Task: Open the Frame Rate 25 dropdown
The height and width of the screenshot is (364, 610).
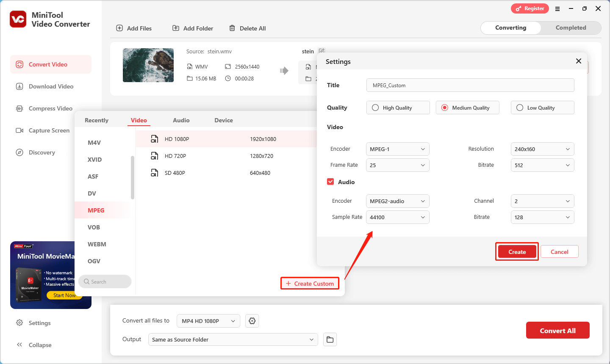Action: 398,165
